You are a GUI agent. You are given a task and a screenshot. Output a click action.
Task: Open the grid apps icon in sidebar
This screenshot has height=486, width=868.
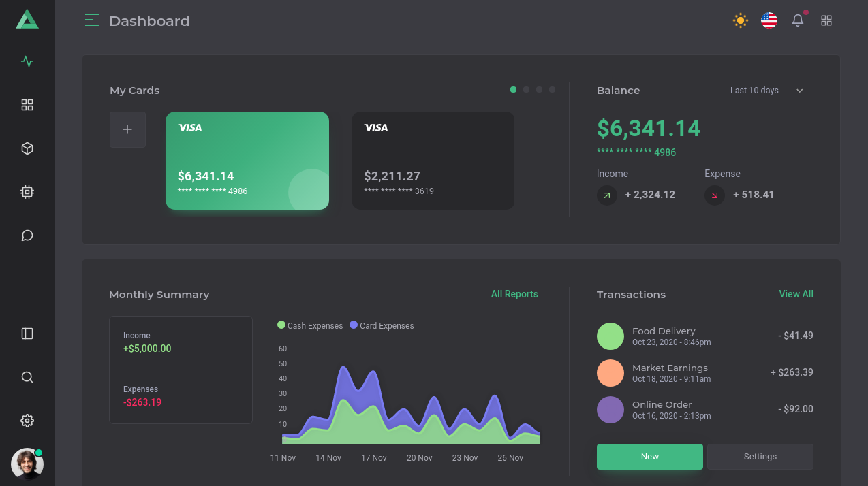(27, 105)
